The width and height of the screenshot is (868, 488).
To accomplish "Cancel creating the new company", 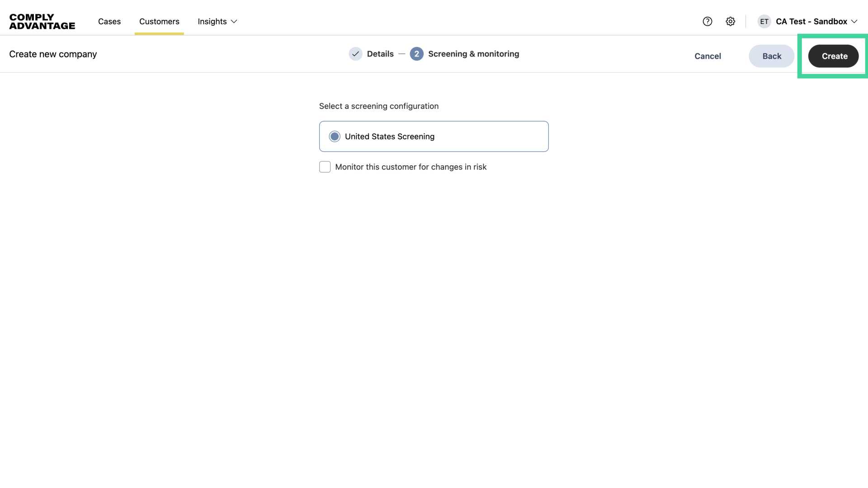I will pyautogui.click(x=708, y=56).
